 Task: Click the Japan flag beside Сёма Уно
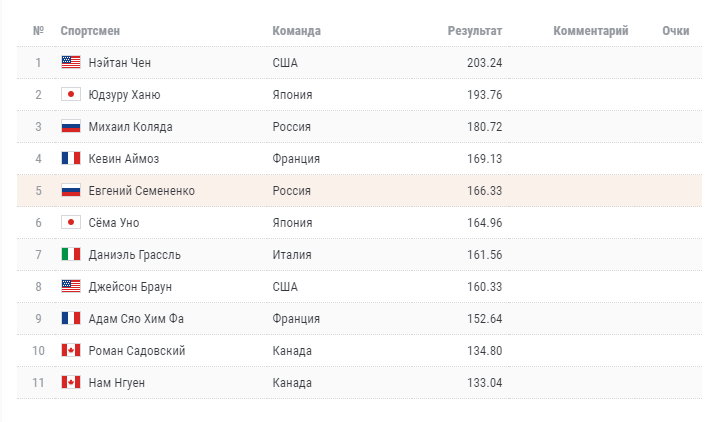(x=70, y=222)
